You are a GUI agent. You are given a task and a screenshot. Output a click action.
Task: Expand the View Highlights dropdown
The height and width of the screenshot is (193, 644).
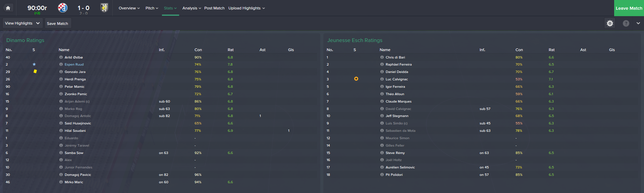pos(22,23)
